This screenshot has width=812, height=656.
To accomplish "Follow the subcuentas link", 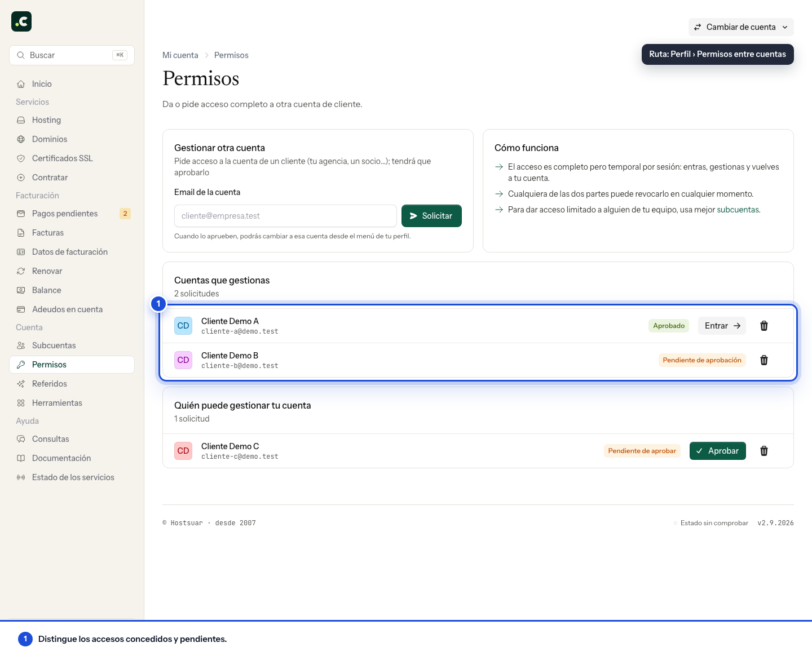I will pyautogui.click(x=738, y=210).
